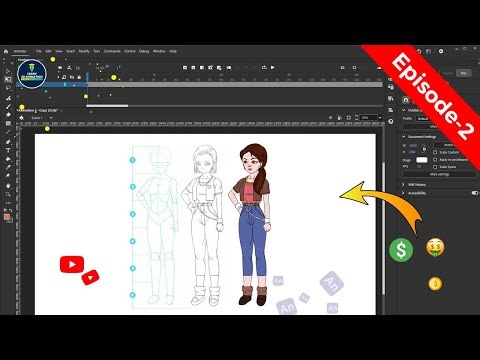Select the Eyedropper tool
The height and width of the screenshot is (360, 480).
(x=8, y=167)
